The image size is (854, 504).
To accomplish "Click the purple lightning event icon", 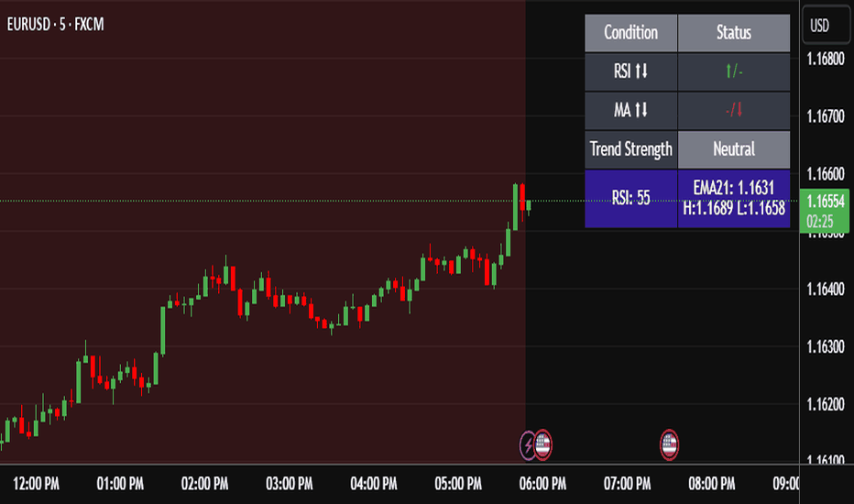I will point(527,445).
